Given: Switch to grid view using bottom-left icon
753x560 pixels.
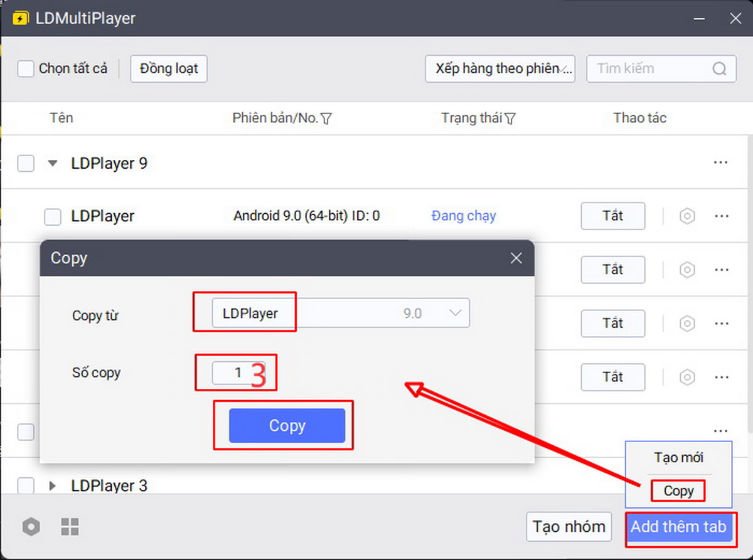Looking at the screenshot, I should [x=70, y=527].
